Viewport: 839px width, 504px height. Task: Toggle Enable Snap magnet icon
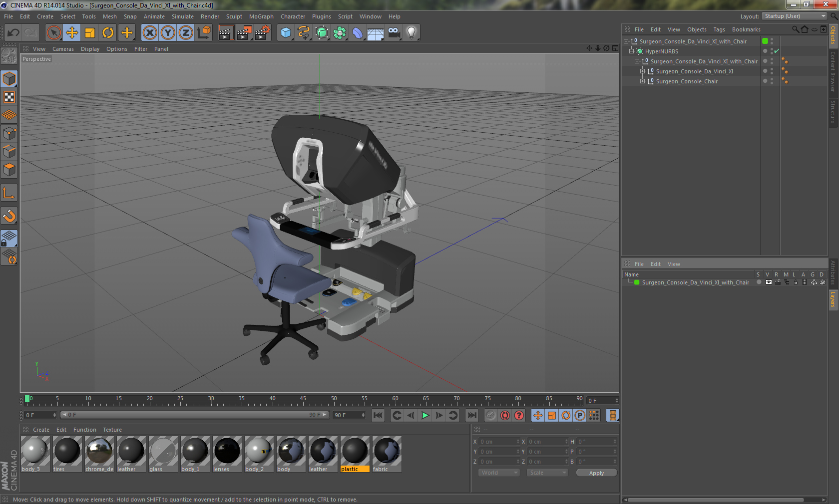point(9,216)
